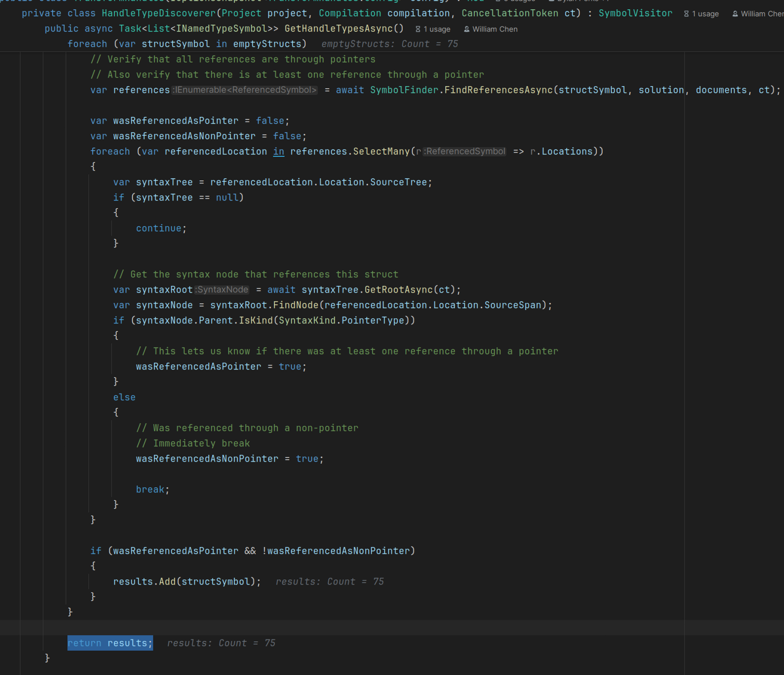Viewport: 784px width, 675px height.
Task: Click the referencedLocation variable in the foreach header
Action: [x=216, y=152]
